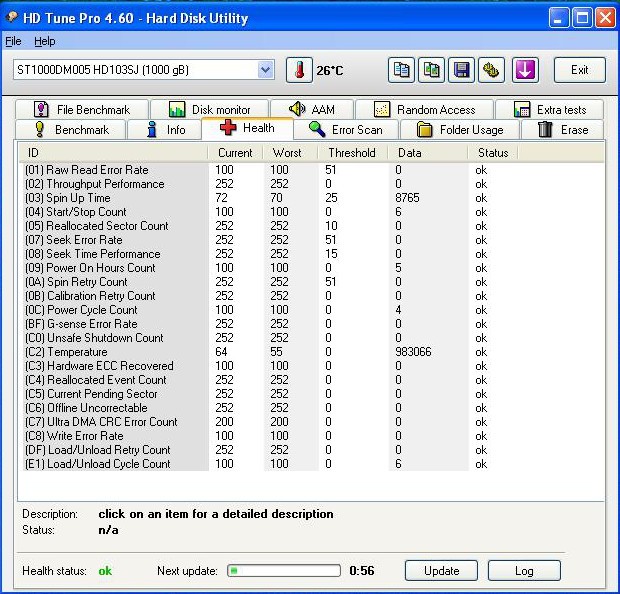Open the File menu
This screenshot has width=620, height=594.
click(13, 42)
